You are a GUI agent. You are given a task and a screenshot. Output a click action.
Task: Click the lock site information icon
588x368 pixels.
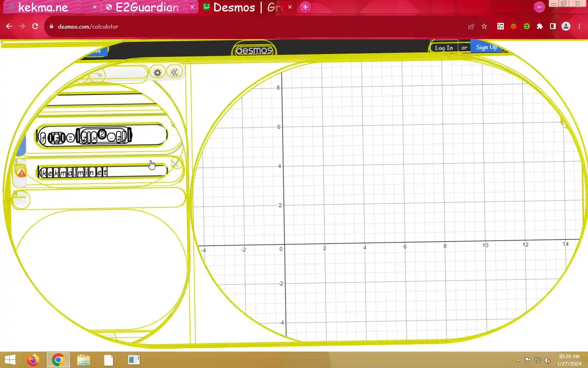tap(51, 27)
